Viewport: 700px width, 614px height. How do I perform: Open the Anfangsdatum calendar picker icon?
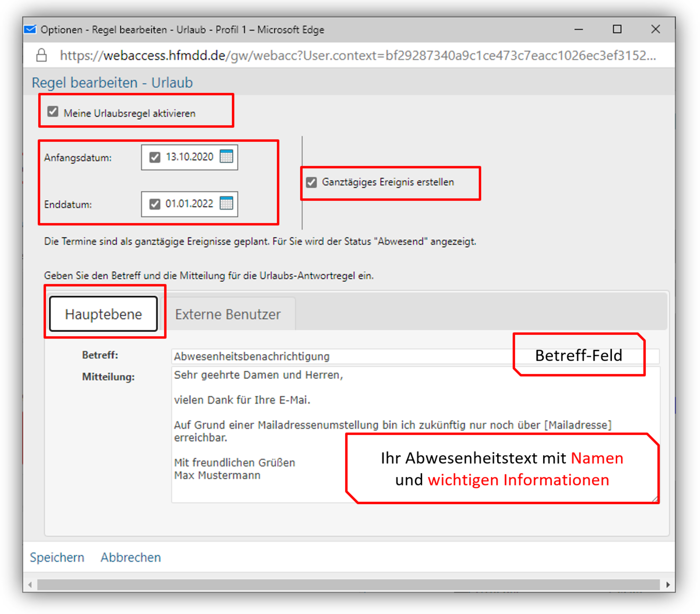tap(226, 157)
